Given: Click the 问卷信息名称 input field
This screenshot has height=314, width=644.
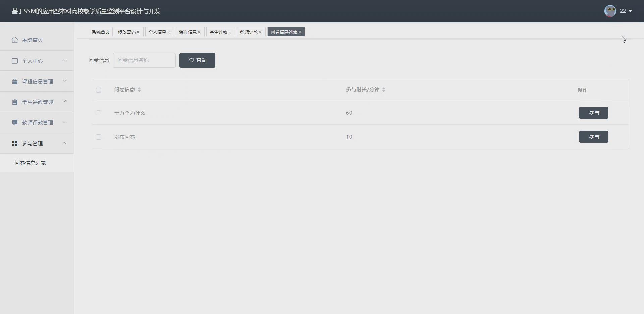Looking at the screenshot, I should 144,60.
